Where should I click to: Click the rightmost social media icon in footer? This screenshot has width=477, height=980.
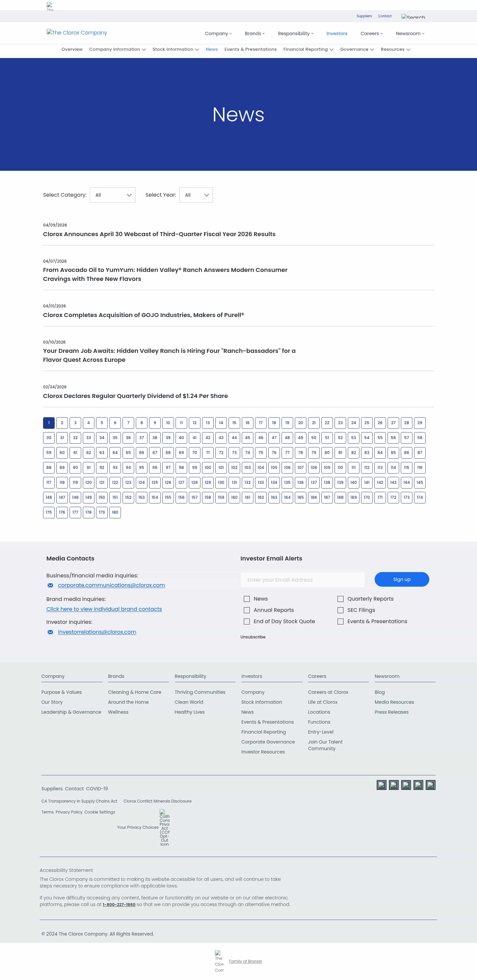(x=430, y=785)
